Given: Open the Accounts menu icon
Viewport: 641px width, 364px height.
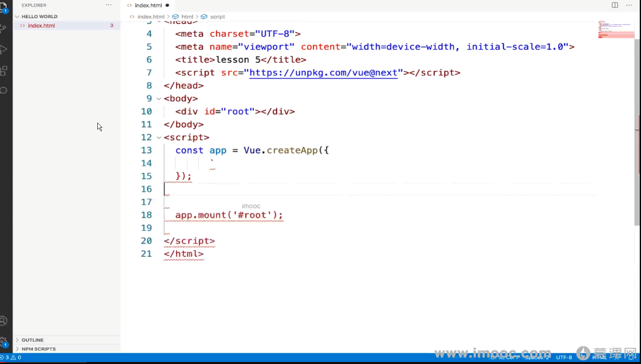Looking at the screenshot, I should 3,321.
